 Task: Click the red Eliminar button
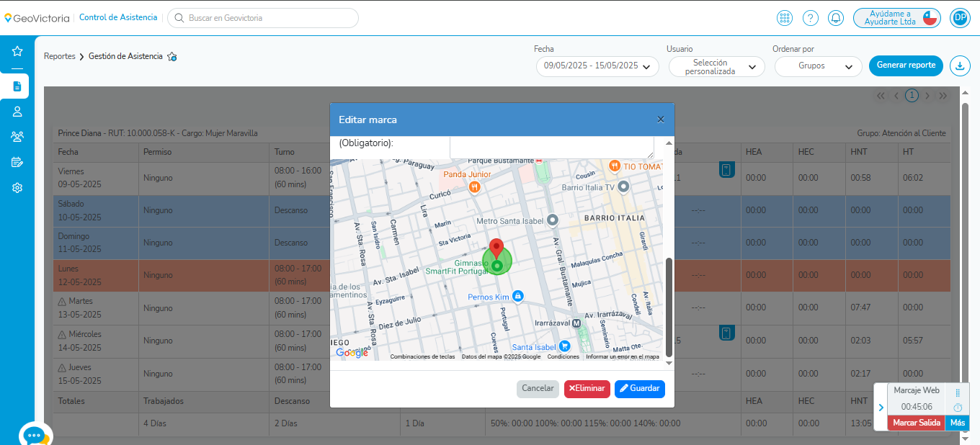pos(587,389)
